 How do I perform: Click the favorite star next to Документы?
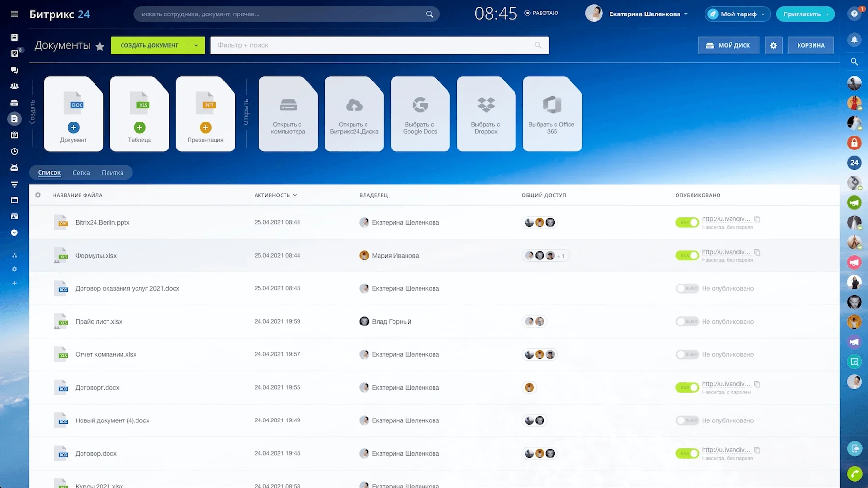point(100,46)
